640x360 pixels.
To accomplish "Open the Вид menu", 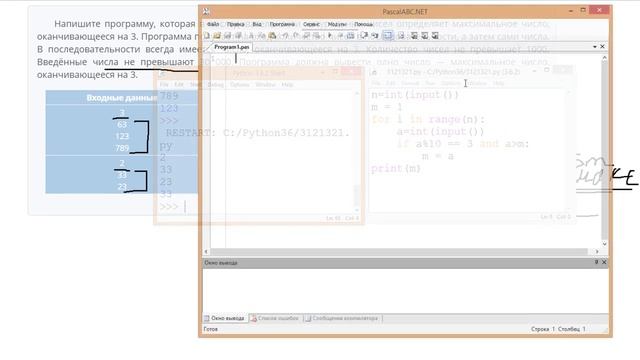I will click(257, 24).
